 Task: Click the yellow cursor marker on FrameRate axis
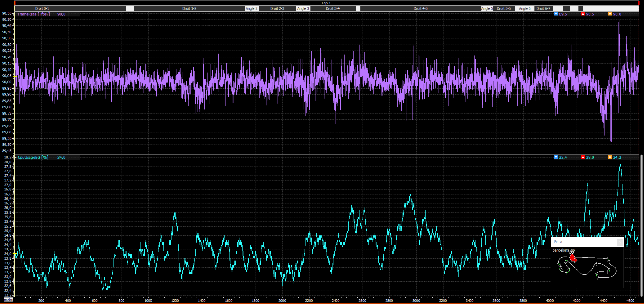point(15,76)
